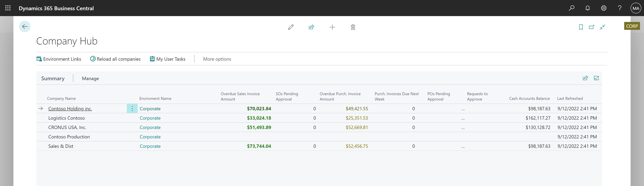The width and height of the screenshot is (644, 186).
Task: Click the Corporate link for CRONUS USA, Inc.
Action: 150,127
